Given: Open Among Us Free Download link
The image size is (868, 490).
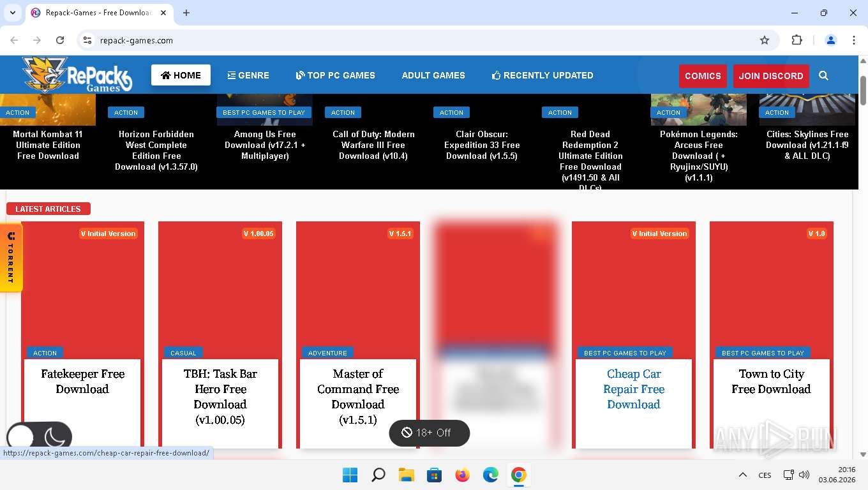Looking at the screenshot, I should 265,145.
